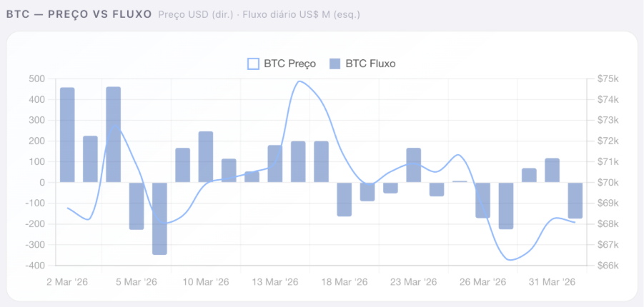Viewport: 644px width, 307px height.
Task: Click the $75k right axis label
Action: pyautogui.click(x=606, y=79)
